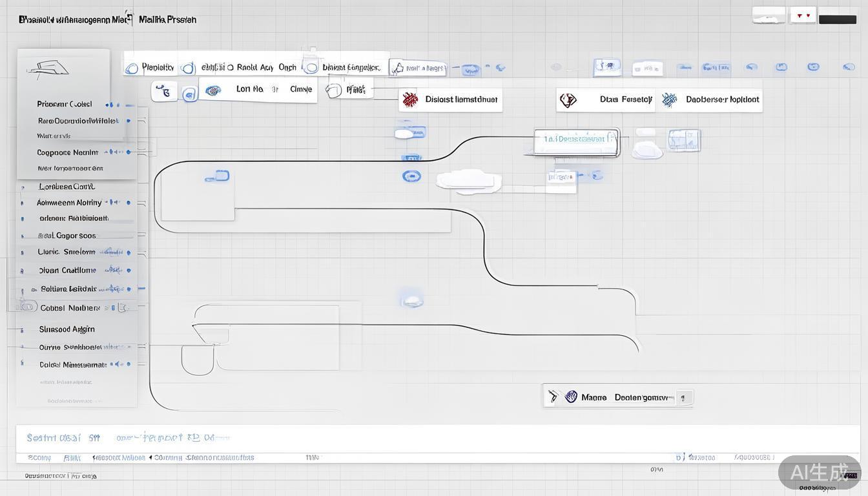The image size is (868, 496).
Task: Click the outlined text field node on canvas
Action: pos(576,141)
